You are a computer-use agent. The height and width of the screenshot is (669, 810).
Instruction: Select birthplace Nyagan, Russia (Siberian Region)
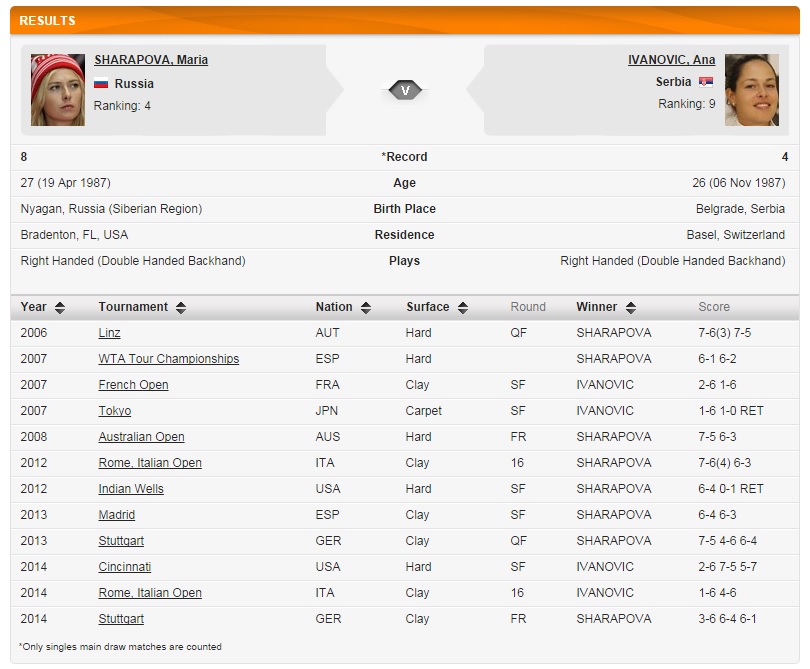[x=111, y=209]
